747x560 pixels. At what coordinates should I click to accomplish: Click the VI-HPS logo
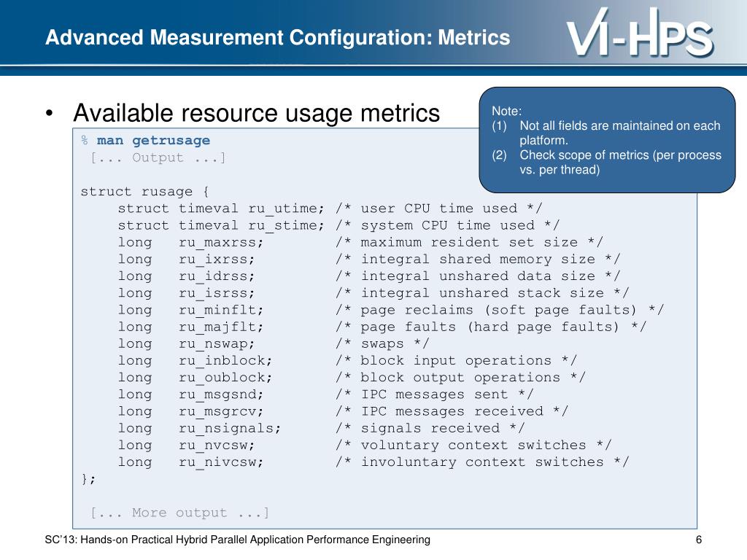[x=640, y=33]
